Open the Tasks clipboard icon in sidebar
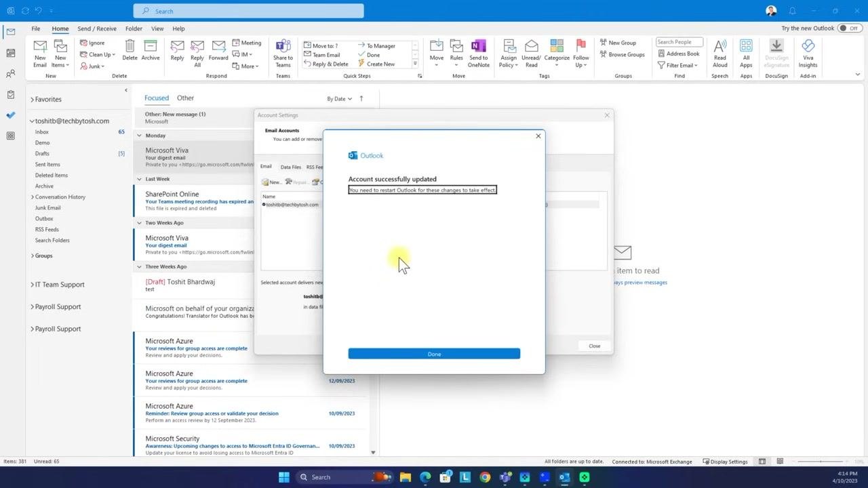Image resolution: width=868 pixels, height=488 pixels. (x=10, y=94)
